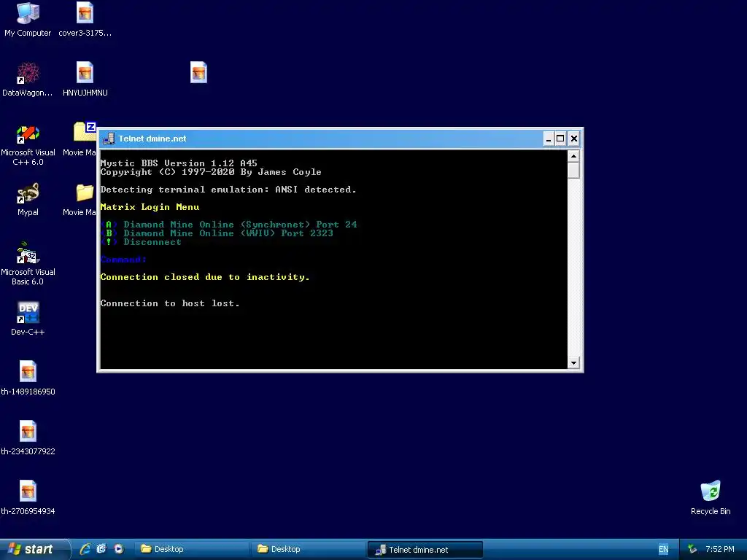Click the 7:52 PM clock
This screenshot has width=747, height=560.
pos(720,549)
